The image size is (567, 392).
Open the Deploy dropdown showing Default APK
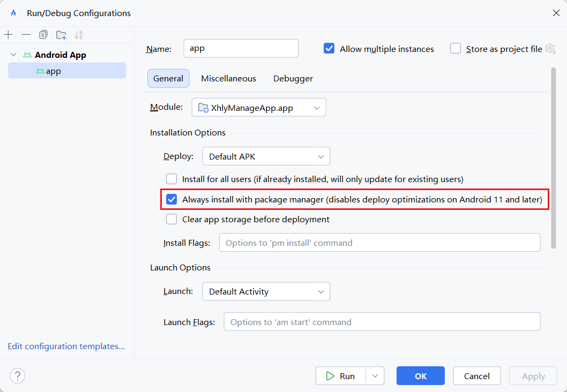(266, 156)
